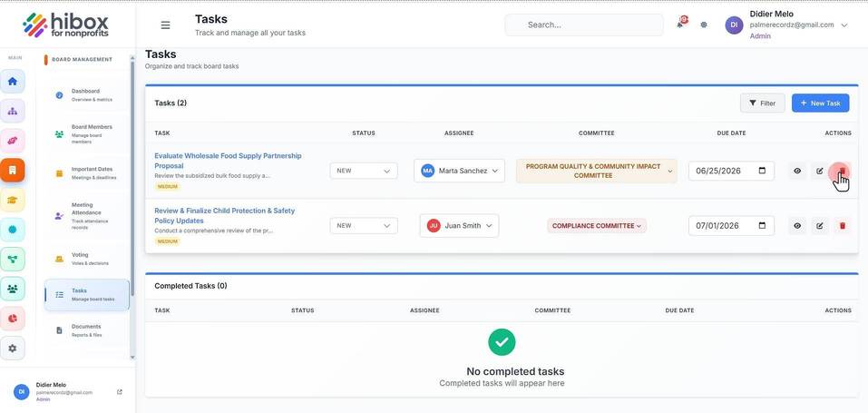
Task: Click the logout icon beside Didier Melo footer
Action: (120, 392)
